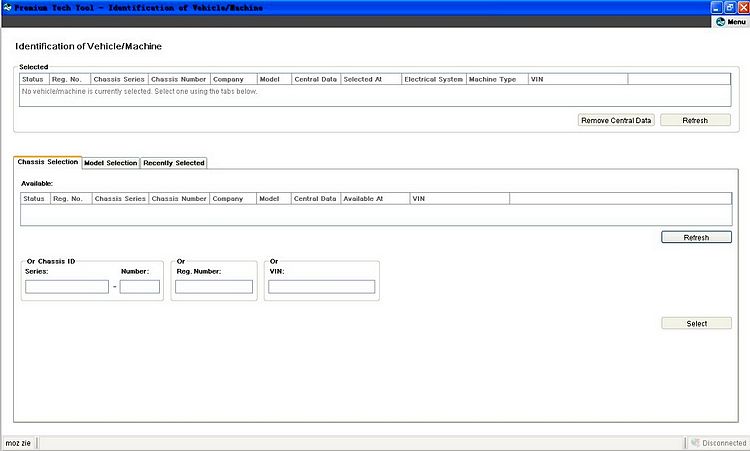The width and height of the screenshot is (750, 451).
Task: Click the Machine Type column header
Action: 497,79
